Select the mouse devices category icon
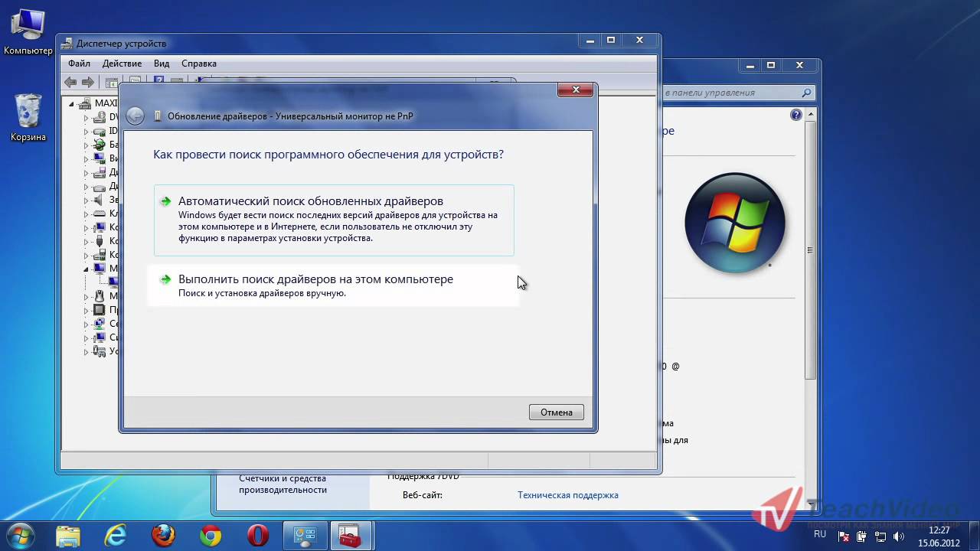 [x=99, y=296]
